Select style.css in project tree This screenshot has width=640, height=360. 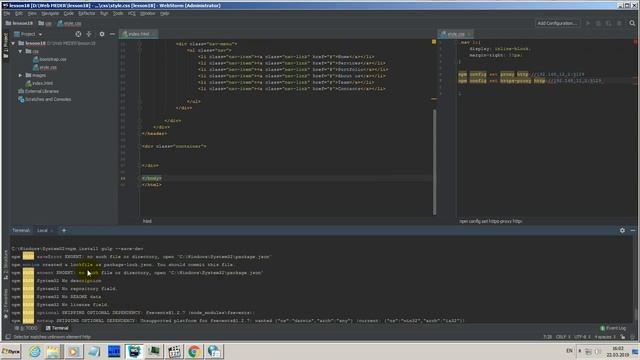pyautogui.click(x=45, y=67)
